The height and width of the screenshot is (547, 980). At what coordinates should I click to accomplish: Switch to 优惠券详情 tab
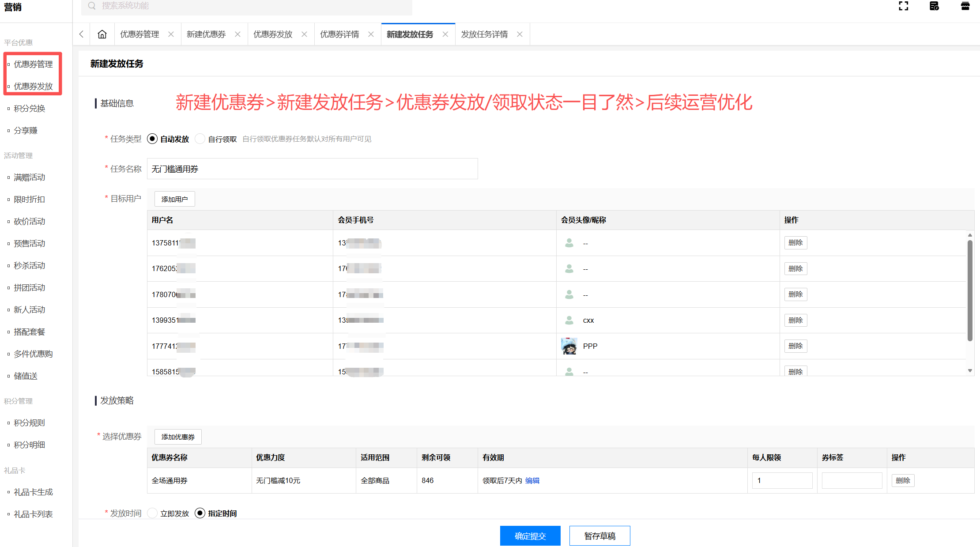click(x=339, y=34)
